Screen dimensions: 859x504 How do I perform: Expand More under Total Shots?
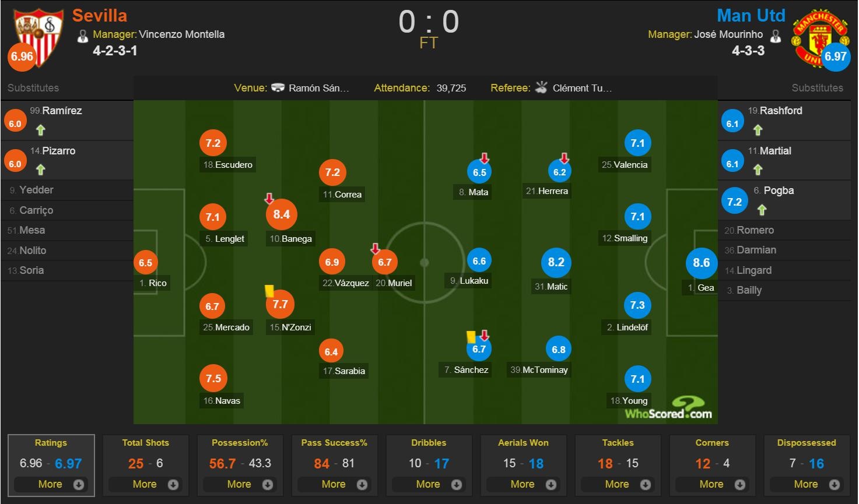[x=145, y=484]
